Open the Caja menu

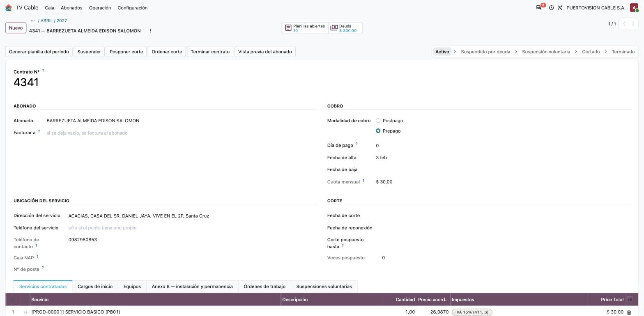(x=49, y=8)
